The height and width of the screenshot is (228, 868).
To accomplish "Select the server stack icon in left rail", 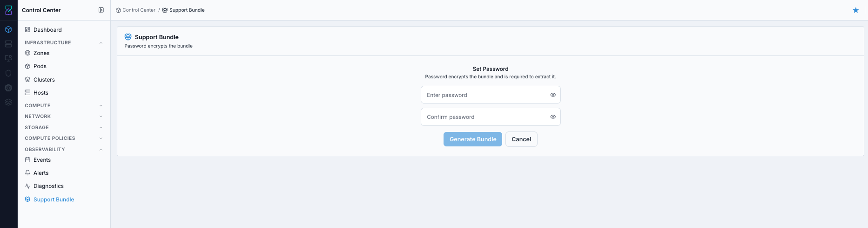I will pyautogui.click(x=8, y=44).
